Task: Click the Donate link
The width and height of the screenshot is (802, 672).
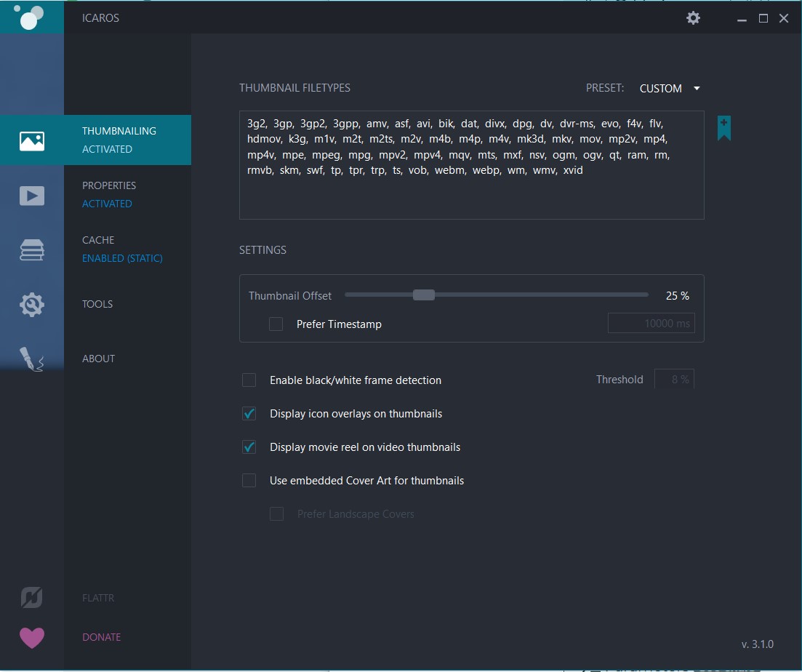Action: click(102, 637)
